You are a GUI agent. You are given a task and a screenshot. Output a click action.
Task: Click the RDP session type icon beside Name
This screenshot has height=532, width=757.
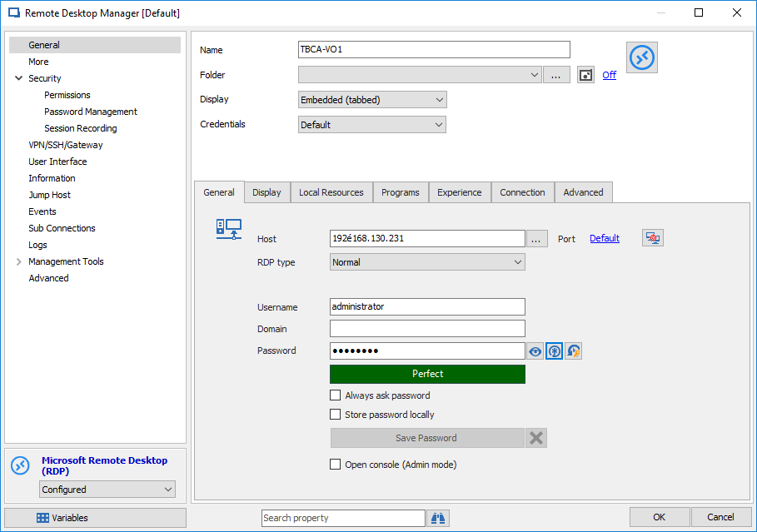point(641,57)
